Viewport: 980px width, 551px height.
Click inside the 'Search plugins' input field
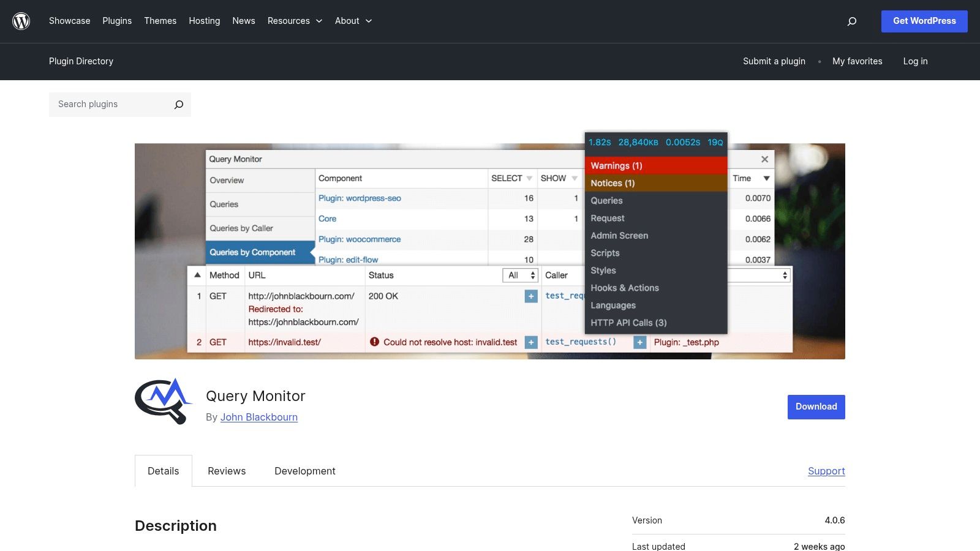[x=104, y=104]
